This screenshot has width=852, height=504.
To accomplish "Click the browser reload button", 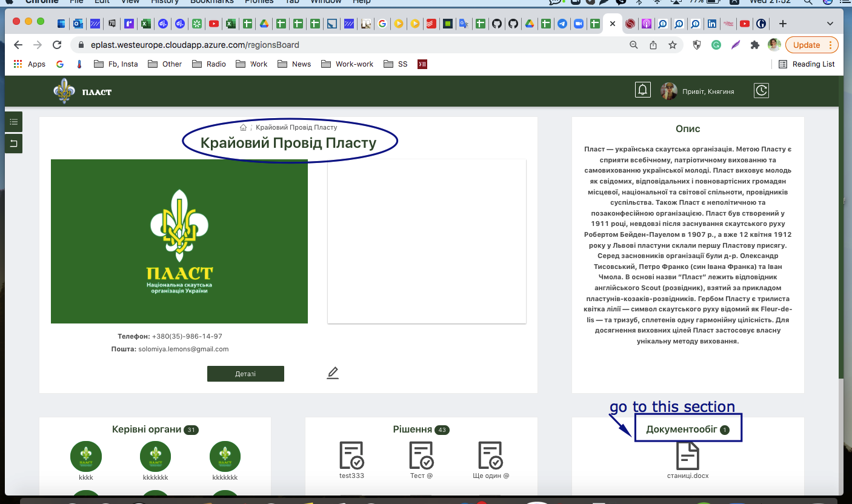I will tap(57, 45).
